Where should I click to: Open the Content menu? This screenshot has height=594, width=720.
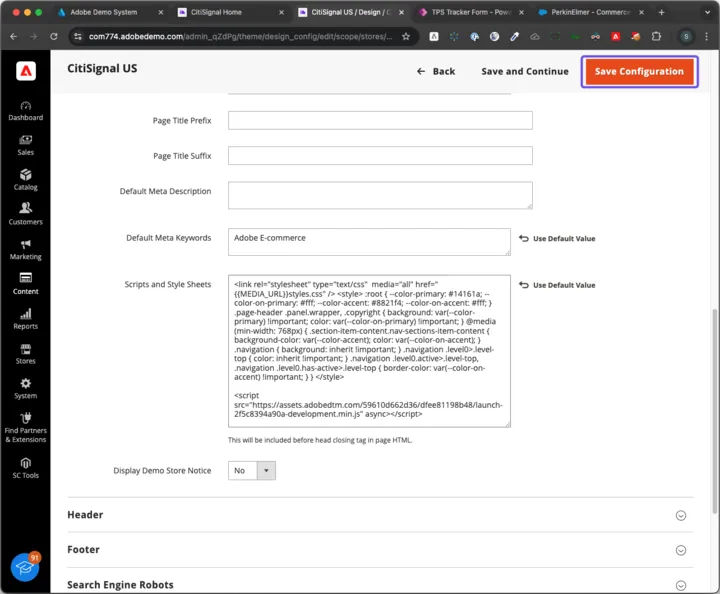26,285
